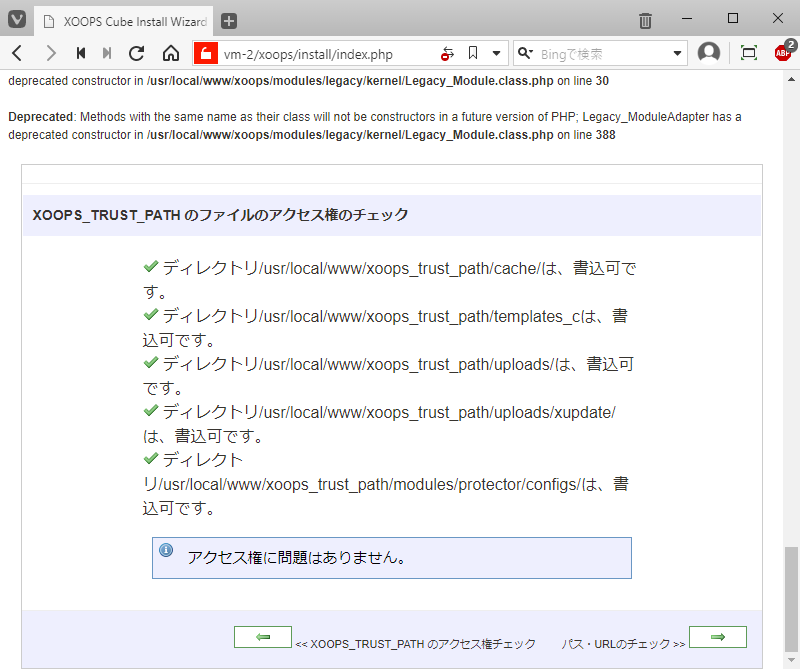Open the user profile avatar
The image size is (800, 669).
click(x=709, y=53)
